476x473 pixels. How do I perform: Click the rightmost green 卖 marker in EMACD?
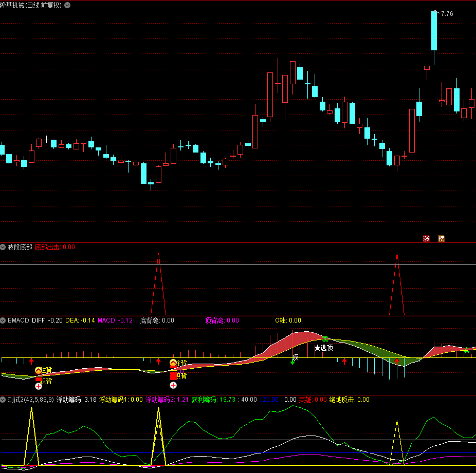[x=467, y=350]
